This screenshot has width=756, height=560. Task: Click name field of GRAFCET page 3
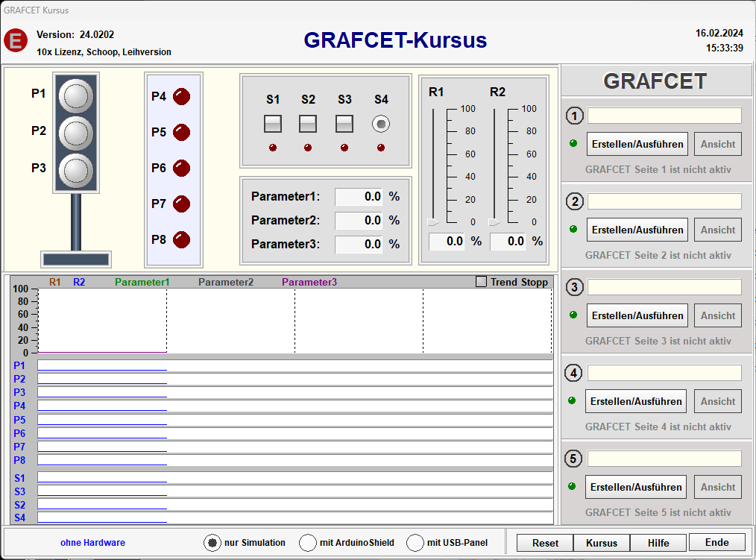coord(664,287)
